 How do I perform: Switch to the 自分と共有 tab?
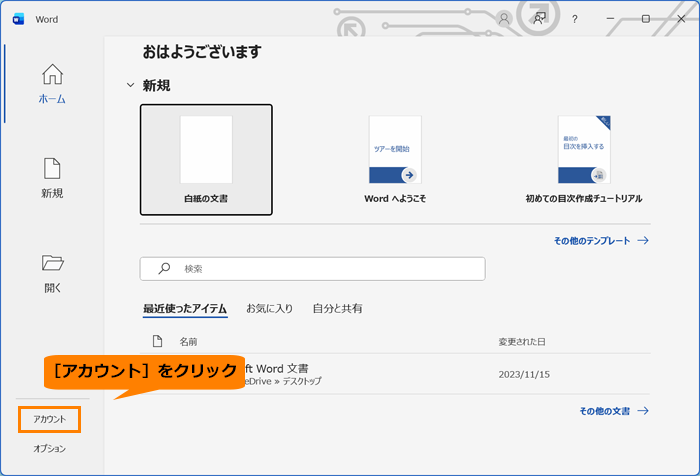[x=337, y=309]
